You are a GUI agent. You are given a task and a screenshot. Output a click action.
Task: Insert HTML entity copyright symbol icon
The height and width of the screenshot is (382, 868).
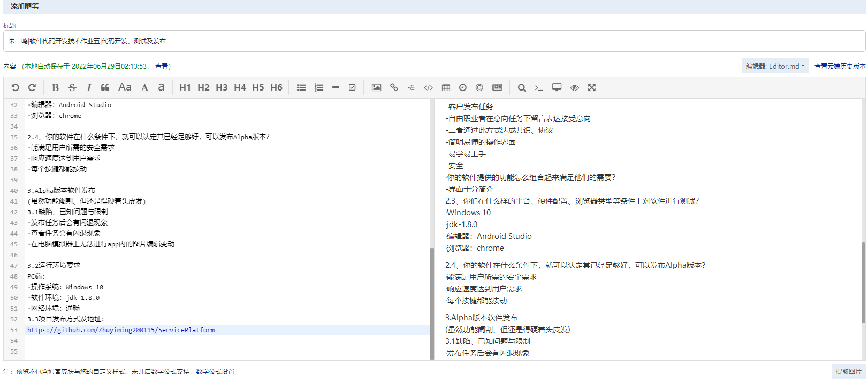point(479,87)
